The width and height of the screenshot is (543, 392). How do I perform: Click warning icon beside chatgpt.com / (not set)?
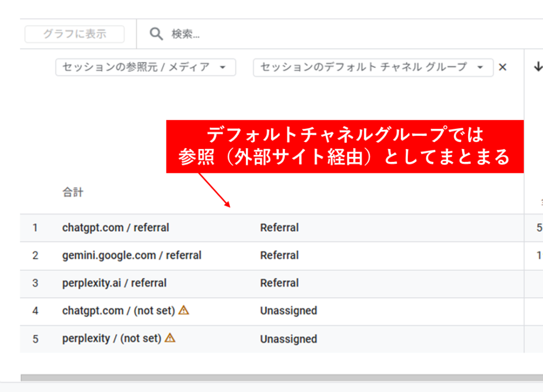tap(183, 310)
